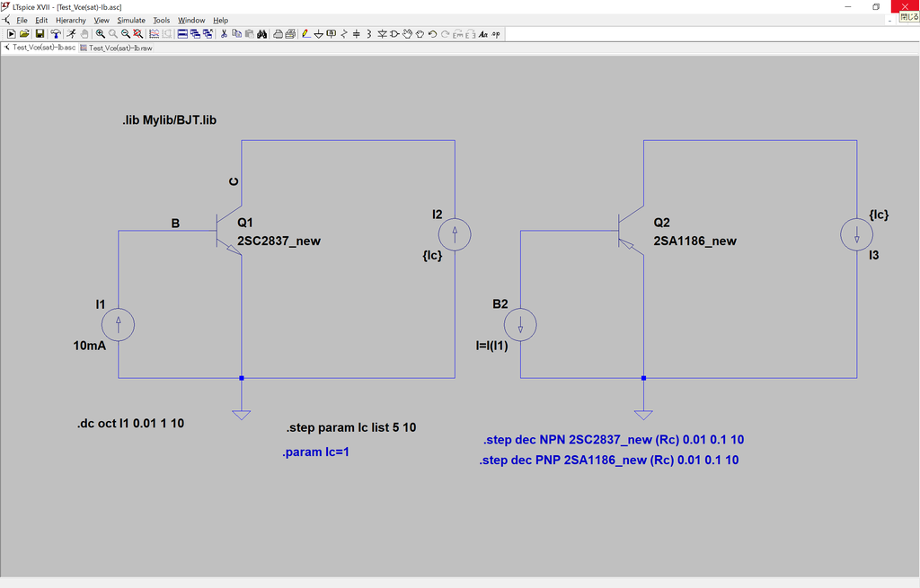Click the New Schematic icon
Image resolution: width=920 pixels, height=588 pixels.
(x=11, y=34)
